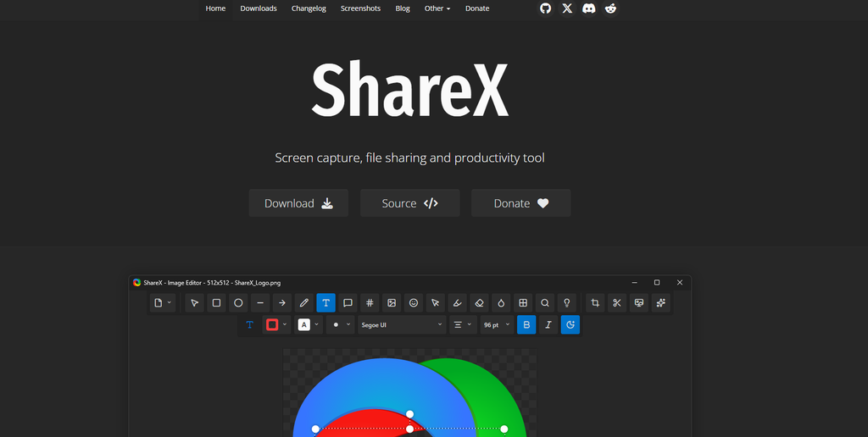The width and height of the screenshot is (868, 437).
Task: Open the image effects sparkle tool
Action: (661, 302)
